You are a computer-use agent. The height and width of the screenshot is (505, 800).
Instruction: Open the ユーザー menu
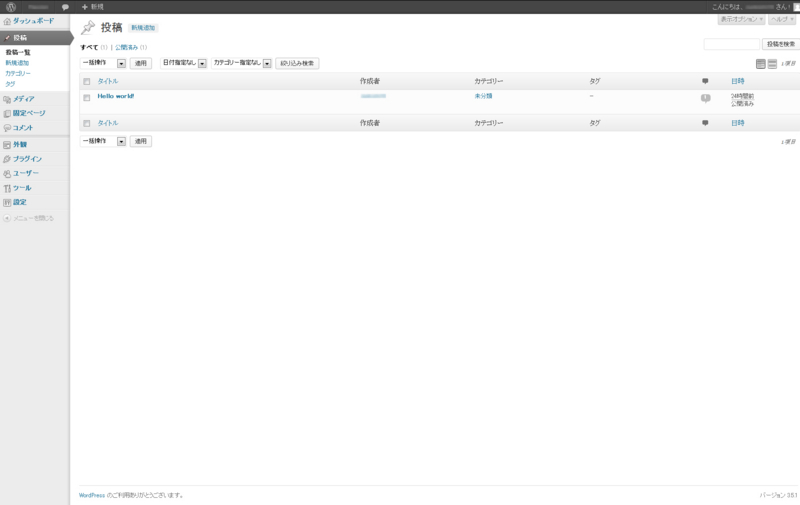[x=26, y=173]
